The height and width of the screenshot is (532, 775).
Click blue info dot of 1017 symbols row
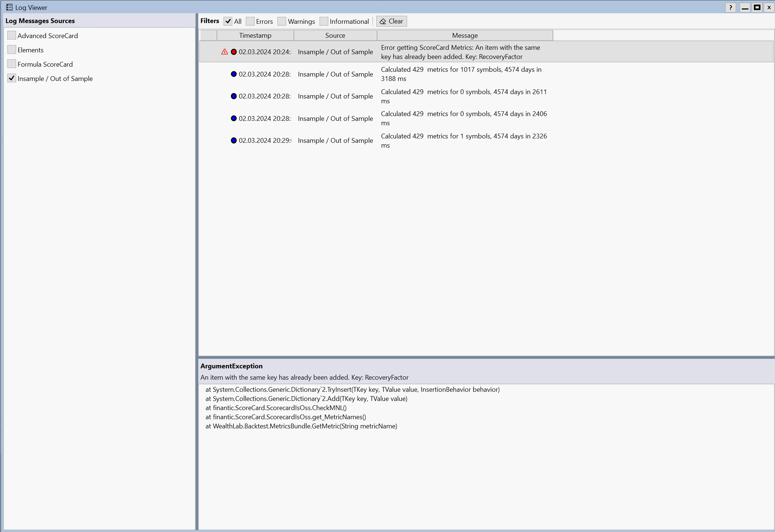234,74
